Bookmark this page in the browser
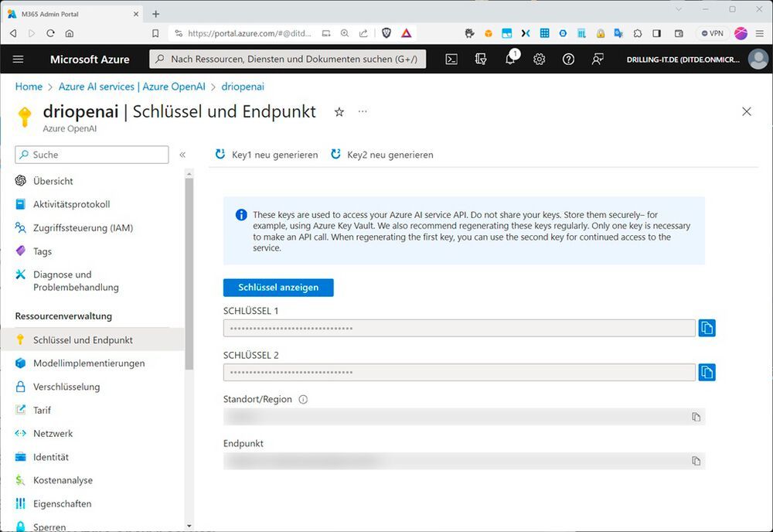The image size is (773, 532). pos(155,33)
